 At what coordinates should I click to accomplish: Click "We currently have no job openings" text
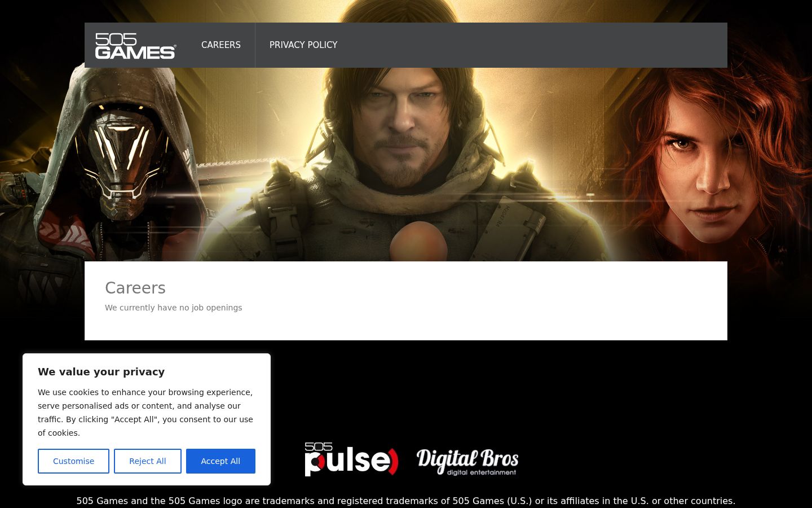(174, 308)
